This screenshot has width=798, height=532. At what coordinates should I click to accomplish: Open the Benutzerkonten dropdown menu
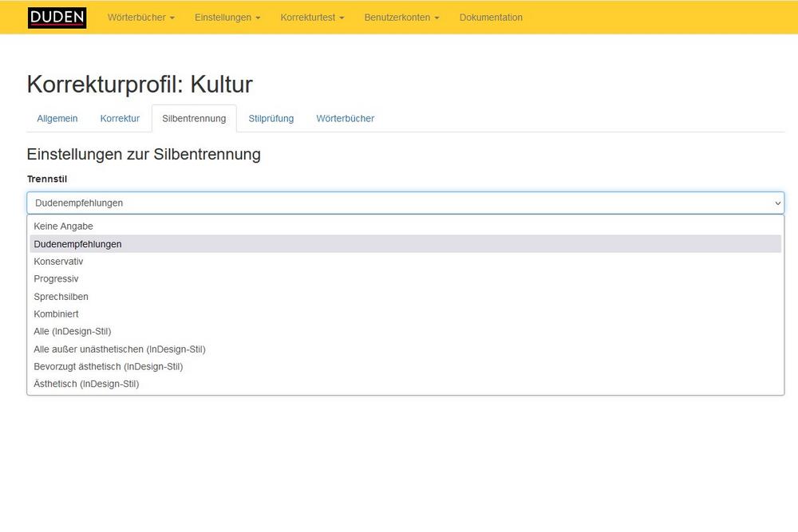click(x=401, y=18)
